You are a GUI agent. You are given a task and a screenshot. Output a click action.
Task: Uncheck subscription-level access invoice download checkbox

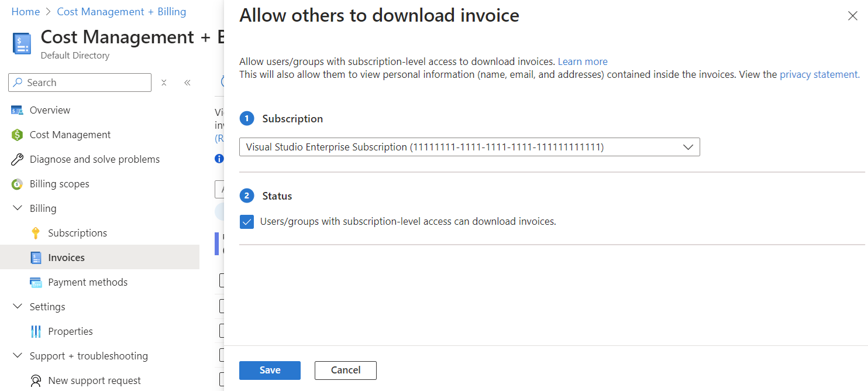247,222
